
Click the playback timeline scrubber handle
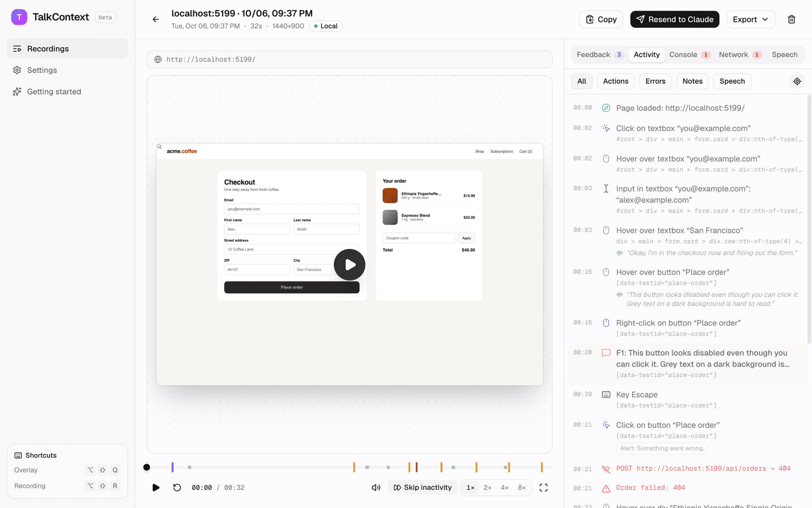[x=147, y=467]
